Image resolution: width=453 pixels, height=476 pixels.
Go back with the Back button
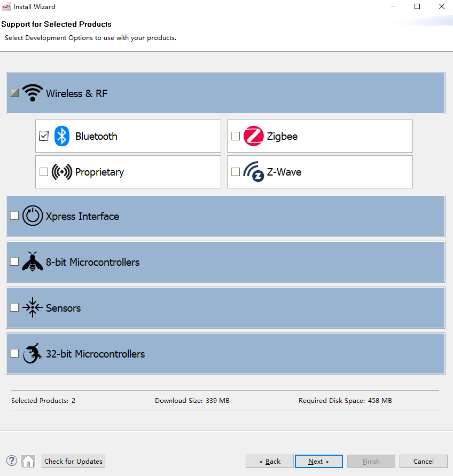point(270,461)
